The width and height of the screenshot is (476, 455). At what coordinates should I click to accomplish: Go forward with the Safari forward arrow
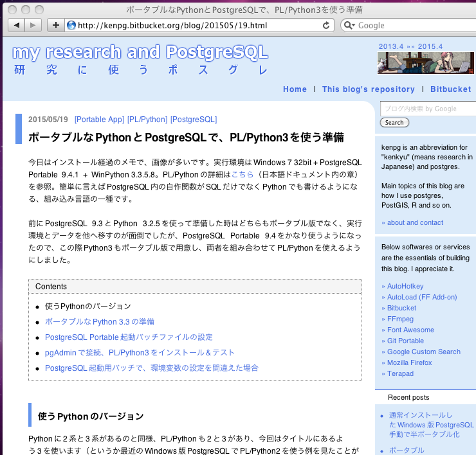[33, 25]
